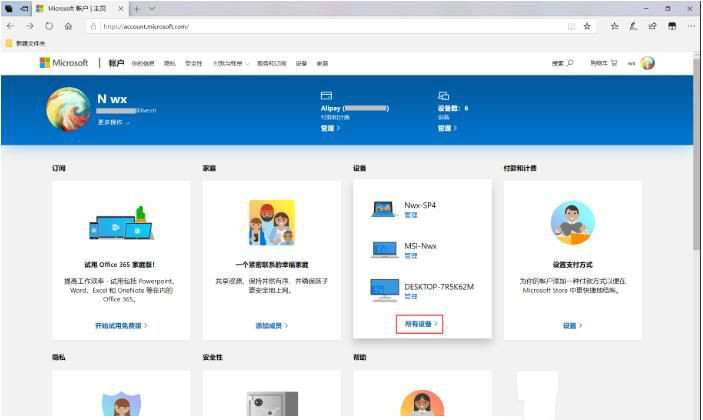Click the large N wx profile picture
The image size is (703, 420).
tap(68, 109)
